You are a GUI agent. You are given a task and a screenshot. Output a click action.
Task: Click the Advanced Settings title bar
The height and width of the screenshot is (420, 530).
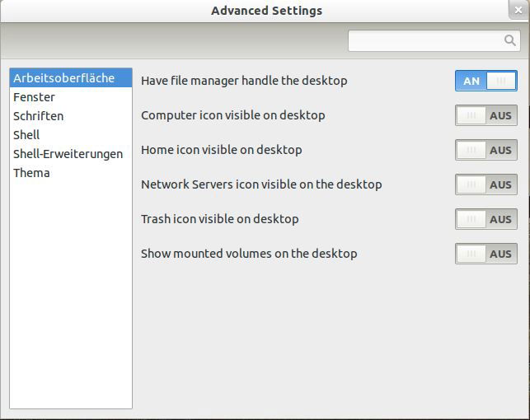click(267, 11)
